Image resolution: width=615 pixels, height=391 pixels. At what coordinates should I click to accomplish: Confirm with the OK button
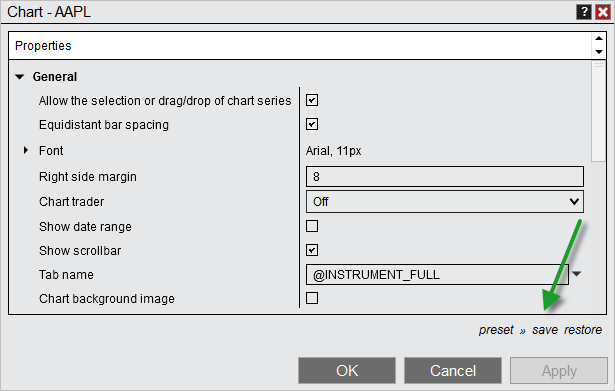click(x=347, y=371)
